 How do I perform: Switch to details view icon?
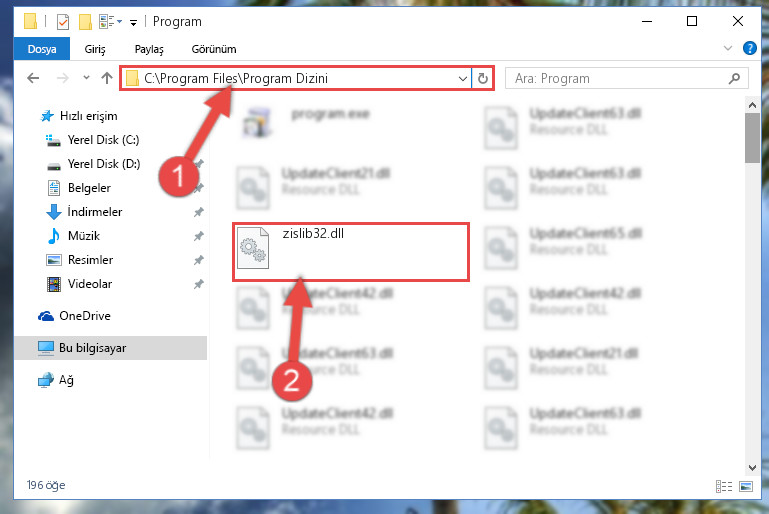(723, 486)
